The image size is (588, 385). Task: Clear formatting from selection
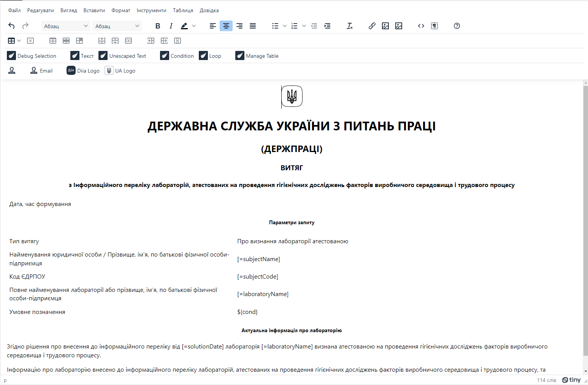[350, 26]
